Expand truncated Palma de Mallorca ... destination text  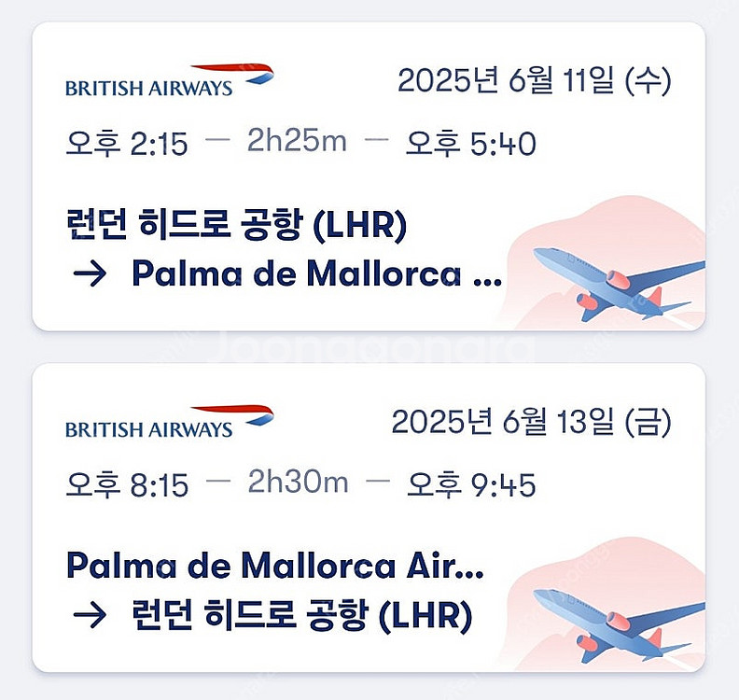click(x=316, y=273)
